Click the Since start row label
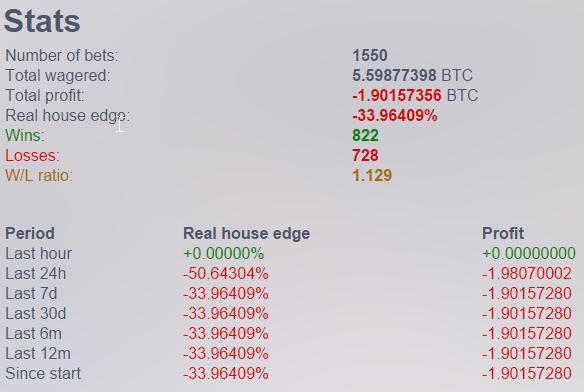The height and width of the screenshot is (392, 584). coord(43,374)
